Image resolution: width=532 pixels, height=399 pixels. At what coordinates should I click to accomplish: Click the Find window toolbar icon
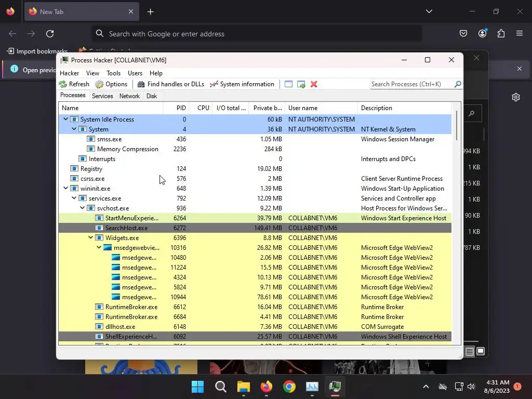288,84
